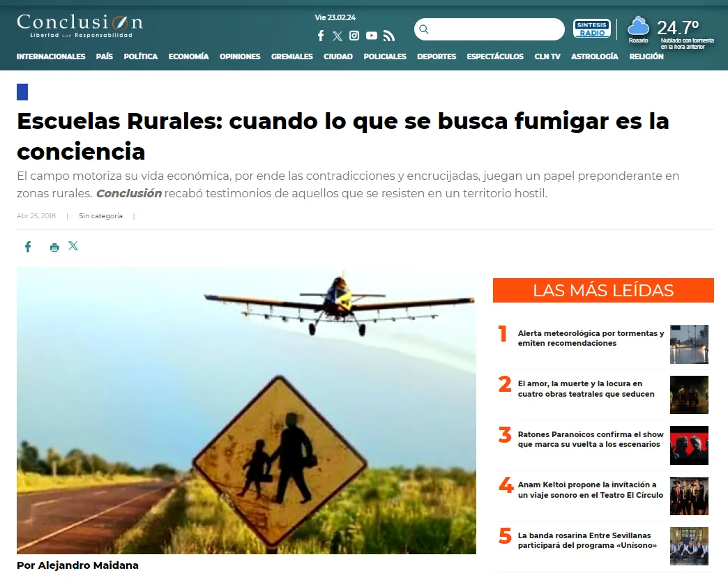Open the Instagram icon in header
Viewport: 728px width, 587px height.
354,36
